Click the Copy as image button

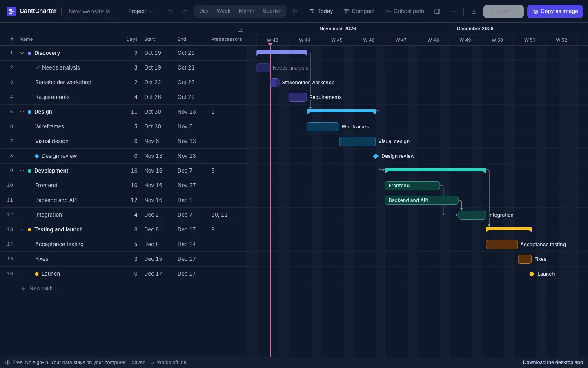pyautogui.click(x=555, y=11)
